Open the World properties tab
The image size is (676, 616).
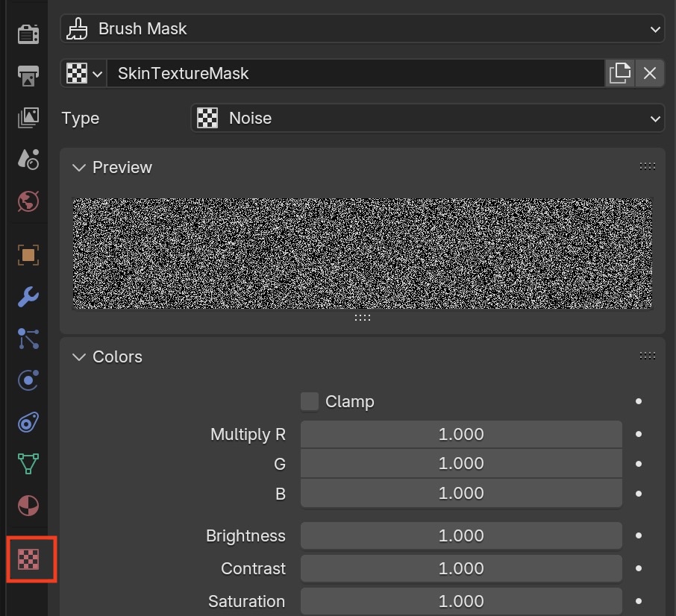28,201
